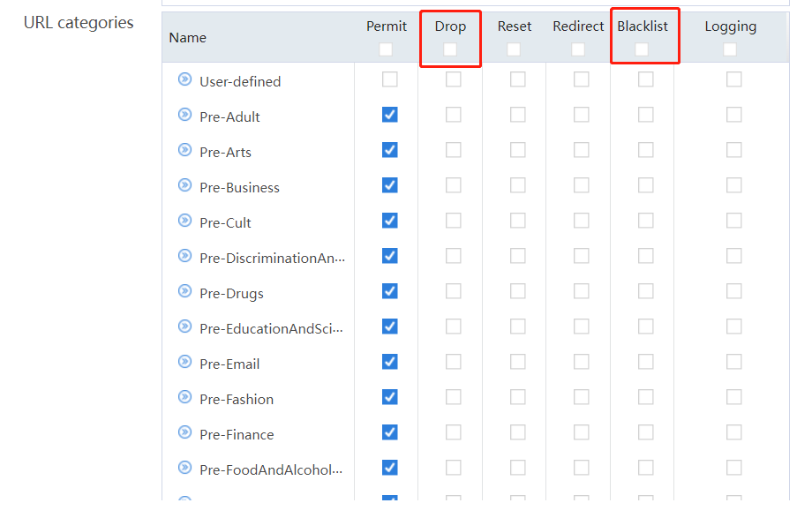Expand the Pre-Adult category icon
Image resolution: width=812 pixels, height=518 pixels.
184,115
